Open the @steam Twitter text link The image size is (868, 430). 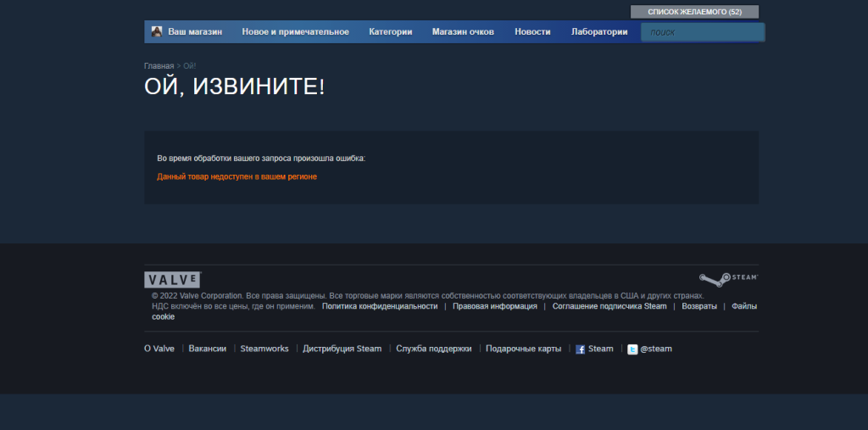click(656, 349)
